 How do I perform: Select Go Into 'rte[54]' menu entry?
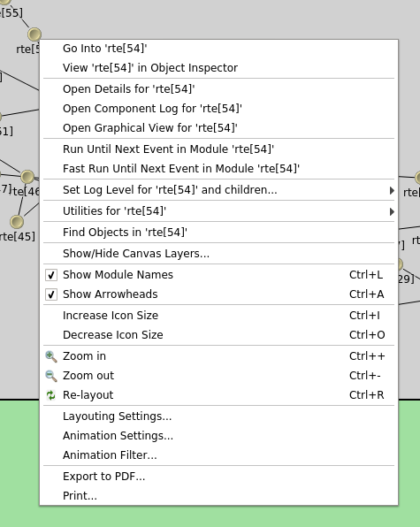tap(218, 49)
